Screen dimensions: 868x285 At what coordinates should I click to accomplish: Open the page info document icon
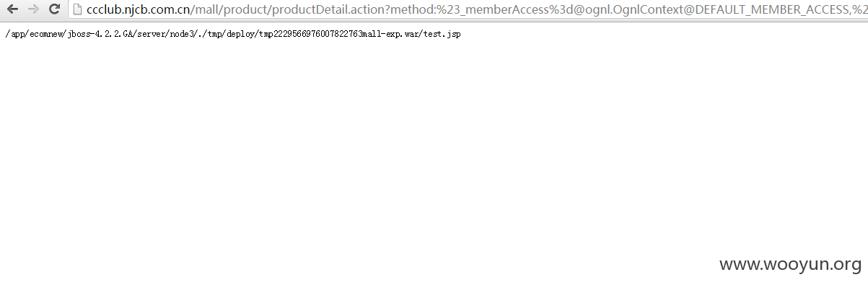tap(77, 9)
